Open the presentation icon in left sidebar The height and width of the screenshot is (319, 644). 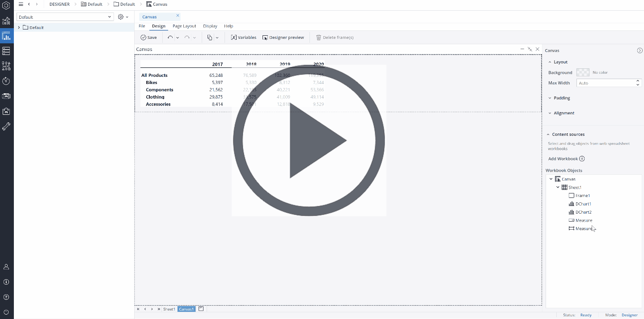(6, 96)
